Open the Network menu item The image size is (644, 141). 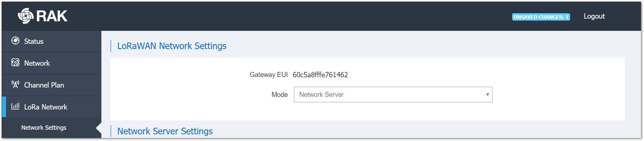[x=52, y=63]
